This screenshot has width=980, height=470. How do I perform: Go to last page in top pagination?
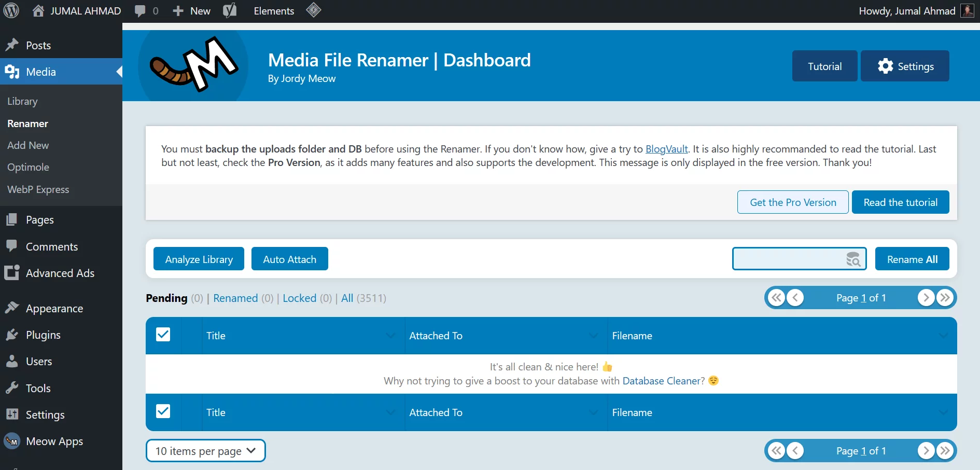[x=945, y=298]
